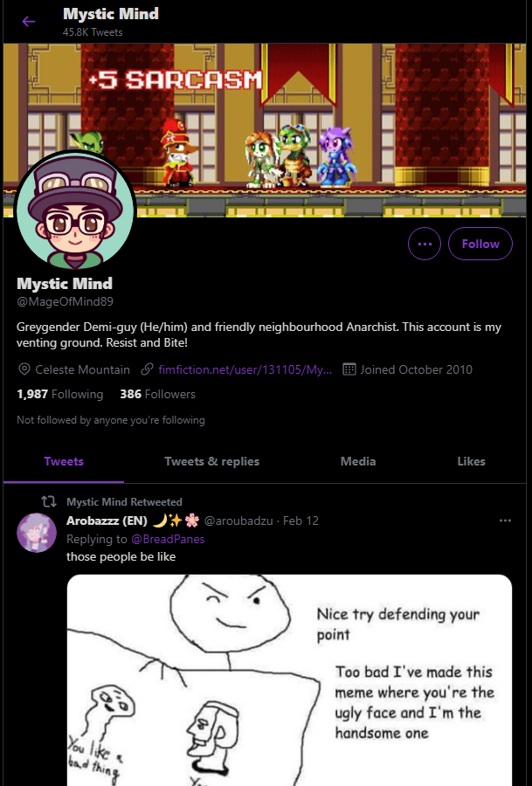Screen dimensions: 532x786
Task: Select the Tweets tab
Action: [64, 461]
